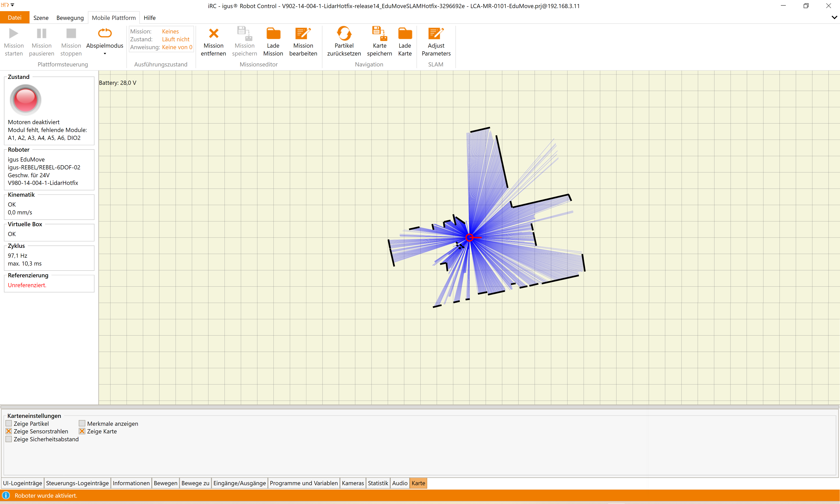The width and height of the screenshot is (840, 504).
Task: Reset particles with Partikel zurücksetzen
Action: [x=344, y=34]
